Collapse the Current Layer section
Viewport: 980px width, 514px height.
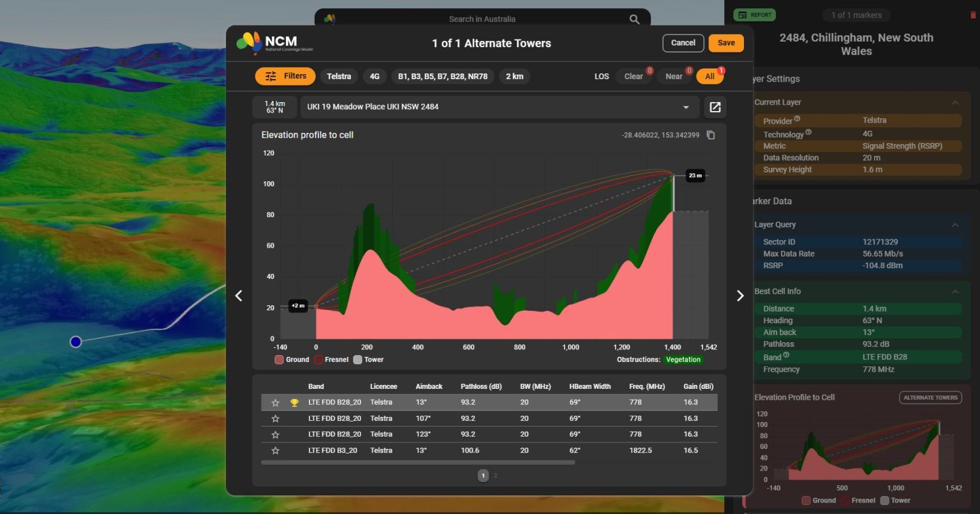click(955, 102)
